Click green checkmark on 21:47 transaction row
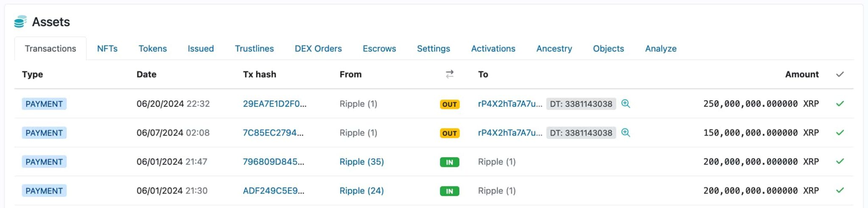This screenshot has width=868, height=208. 840,161
